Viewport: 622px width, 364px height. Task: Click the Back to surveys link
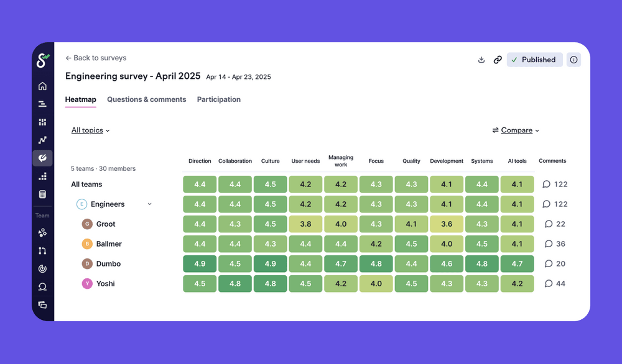click(96, 58)
